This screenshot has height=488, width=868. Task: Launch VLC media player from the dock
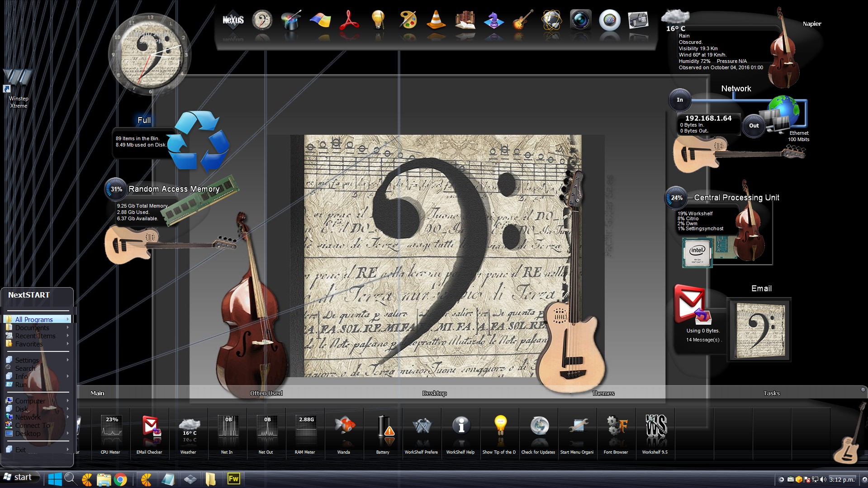coord(436,20)
